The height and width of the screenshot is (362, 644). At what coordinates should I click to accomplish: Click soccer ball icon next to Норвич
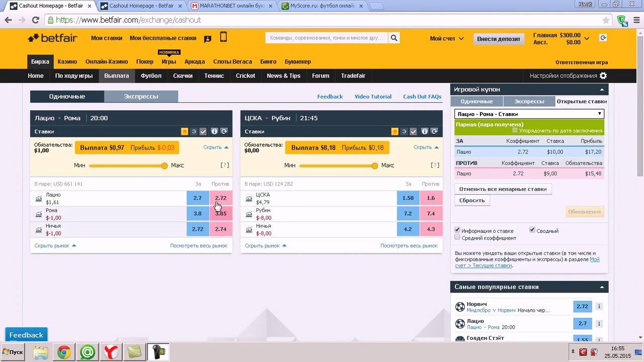[460, 307]
